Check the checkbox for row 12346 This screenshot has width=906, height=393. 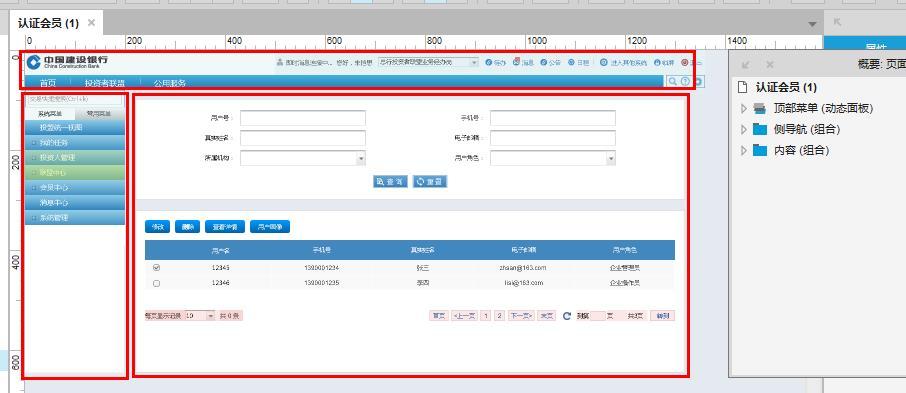click(x=157, y=283)
